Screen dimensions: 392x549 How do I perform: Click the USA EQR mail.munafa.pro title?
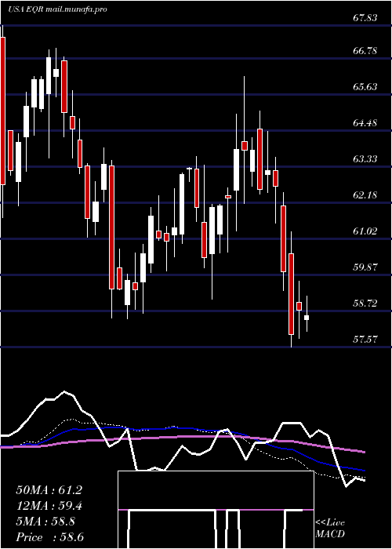point(57,9)
